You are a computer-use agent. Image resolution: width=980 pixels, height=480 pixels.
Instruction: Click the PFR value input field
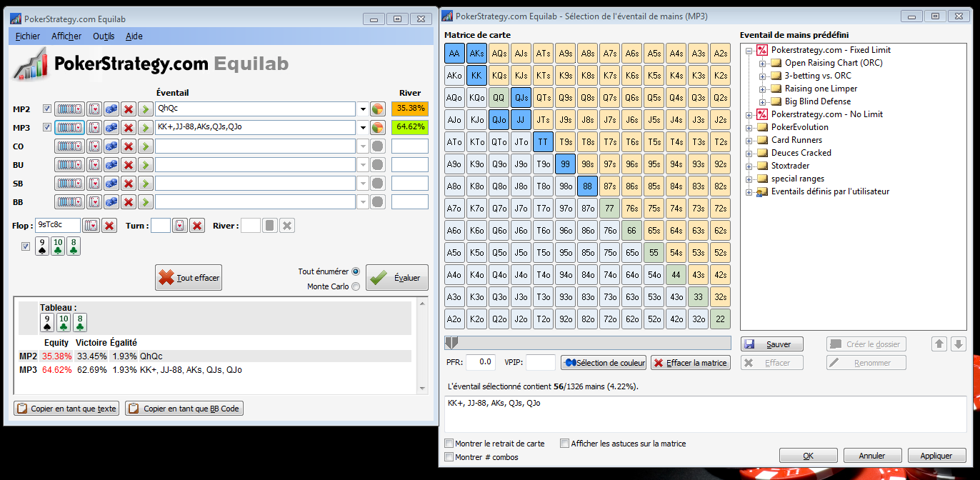[481, 362]
